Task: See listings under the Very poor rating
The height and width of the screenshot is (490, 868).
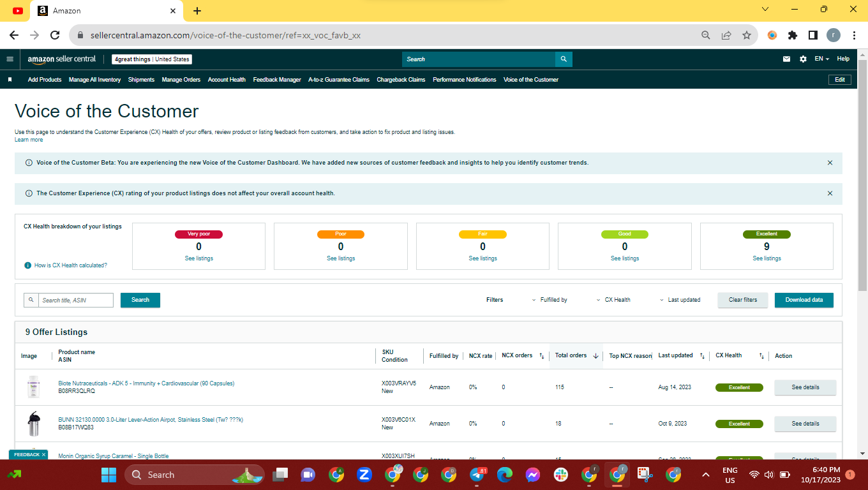Action: click(x=199, y=258)
